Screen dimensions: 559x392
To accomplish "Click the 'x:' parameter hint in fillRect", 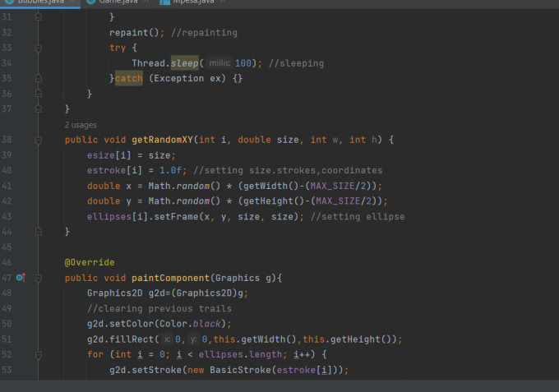I will click(167, 339).
